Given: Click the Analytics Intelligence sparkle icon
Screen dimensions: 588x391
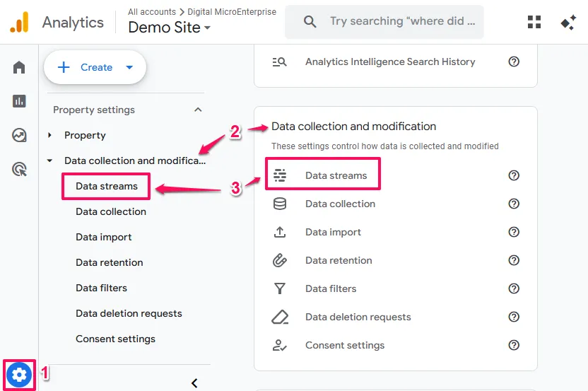Looking at the screenshot, I should (x=568, y=22).
